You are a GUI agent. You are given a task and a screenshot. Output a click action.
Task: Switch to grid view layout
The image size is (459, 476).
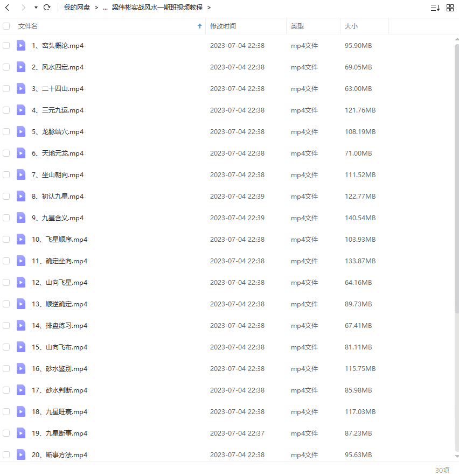450,8
